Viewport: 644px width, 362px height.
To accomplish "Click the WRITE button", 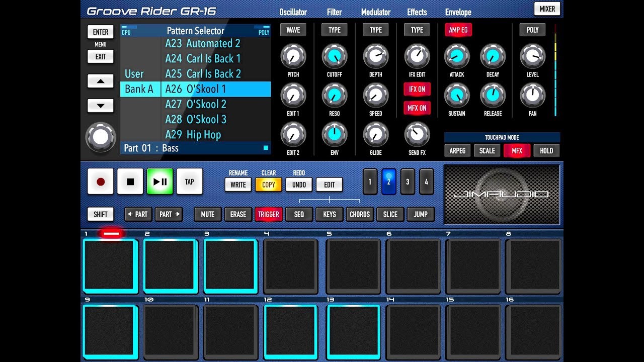I will (x=238, y=185).
